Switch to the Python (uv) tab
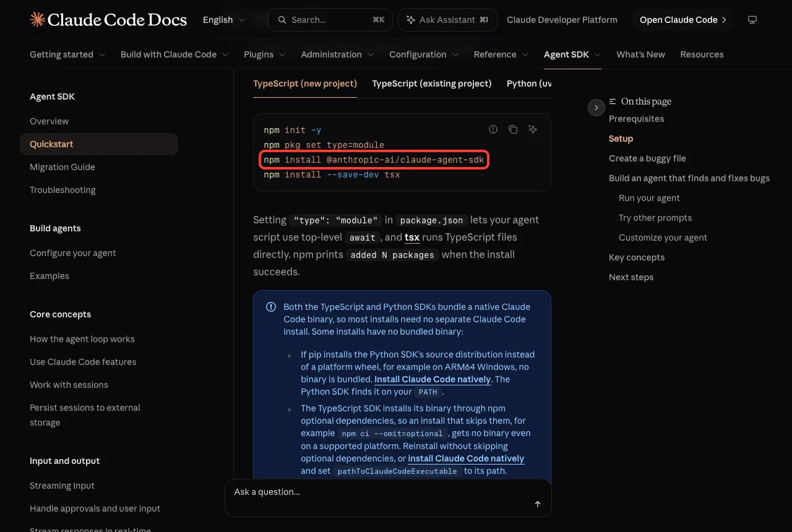 (529, 84)
